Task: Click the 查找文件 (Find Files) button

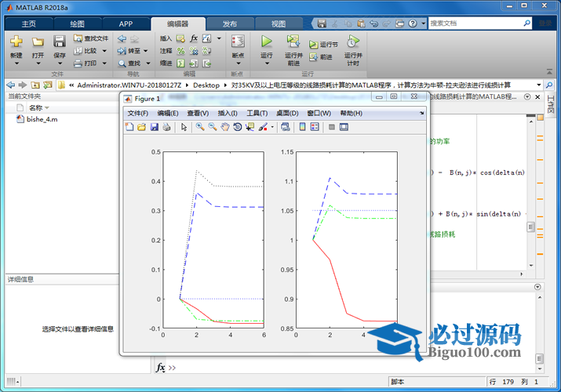Action: (x=91, y=38)
